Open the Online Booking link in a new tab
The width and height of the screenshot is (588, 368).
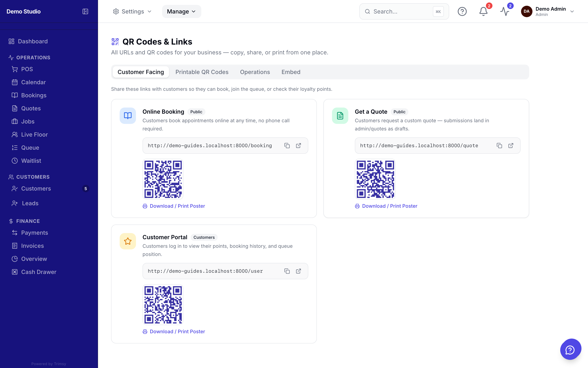tap(298, 146)
